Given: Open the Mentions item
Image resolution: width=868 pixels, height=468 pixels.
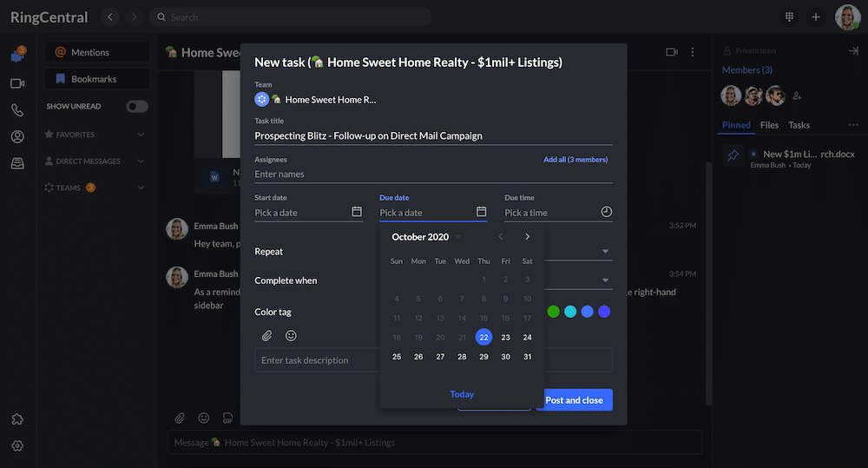Looking at the screenshot, I should (97, 52).
